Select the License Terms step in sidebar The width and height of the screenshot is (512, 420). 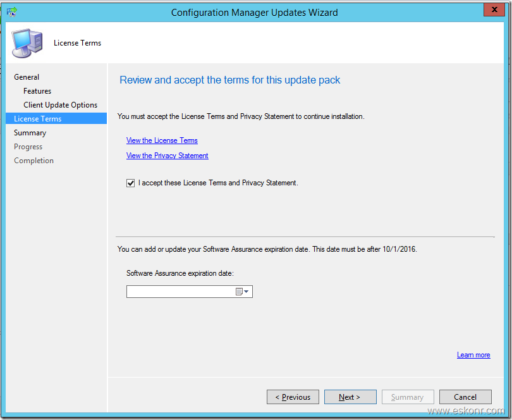(x=56, y=119)
